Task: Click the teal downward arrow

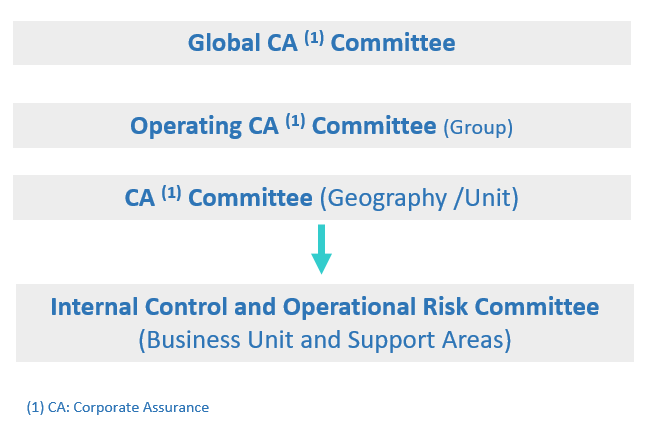Action: [x=321, y=249]
